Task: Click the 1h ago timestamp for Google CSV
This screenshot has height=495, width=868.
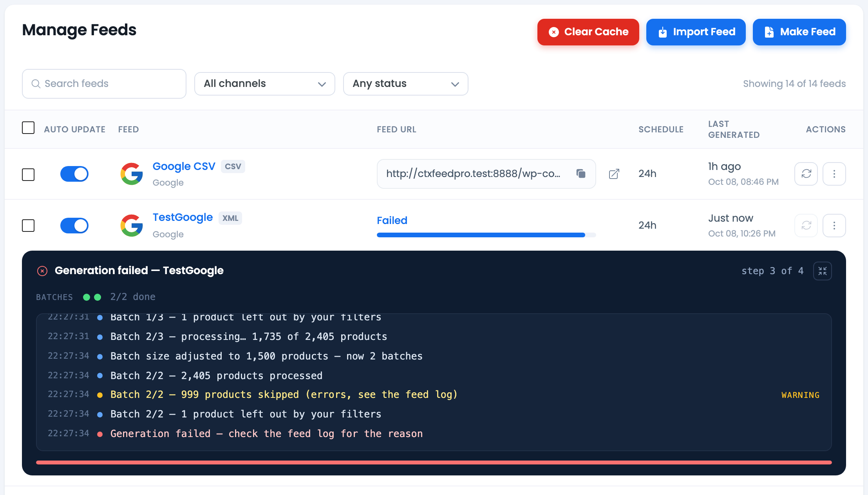Action: pos(724,167)
